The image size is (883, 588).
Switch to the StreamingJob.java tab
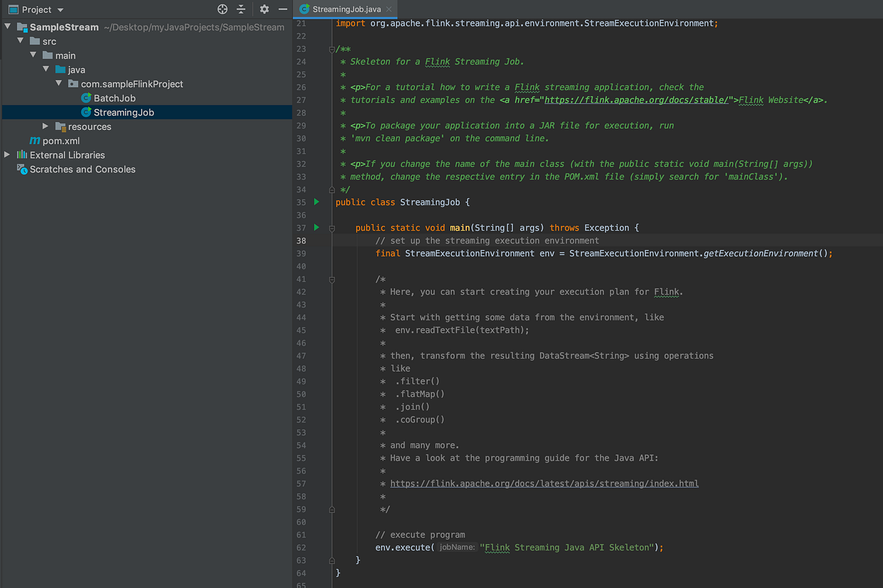click(345, 10)
